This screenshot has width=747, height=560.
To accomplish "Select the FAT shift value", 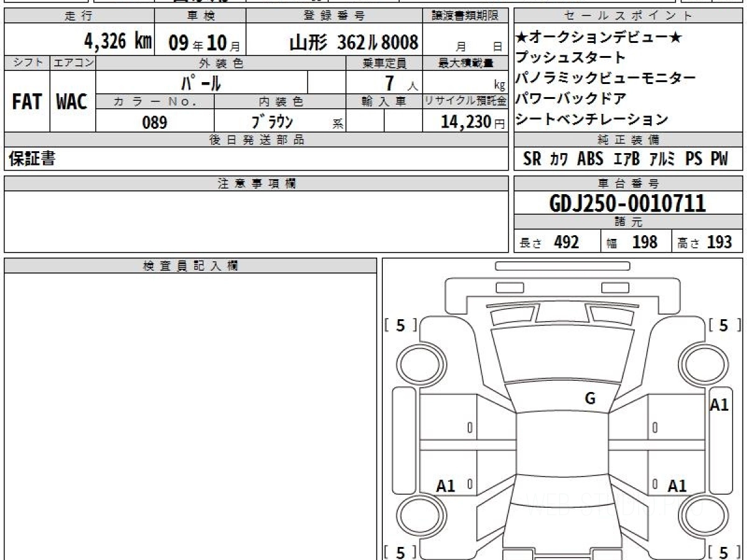I will coord(27,102).
